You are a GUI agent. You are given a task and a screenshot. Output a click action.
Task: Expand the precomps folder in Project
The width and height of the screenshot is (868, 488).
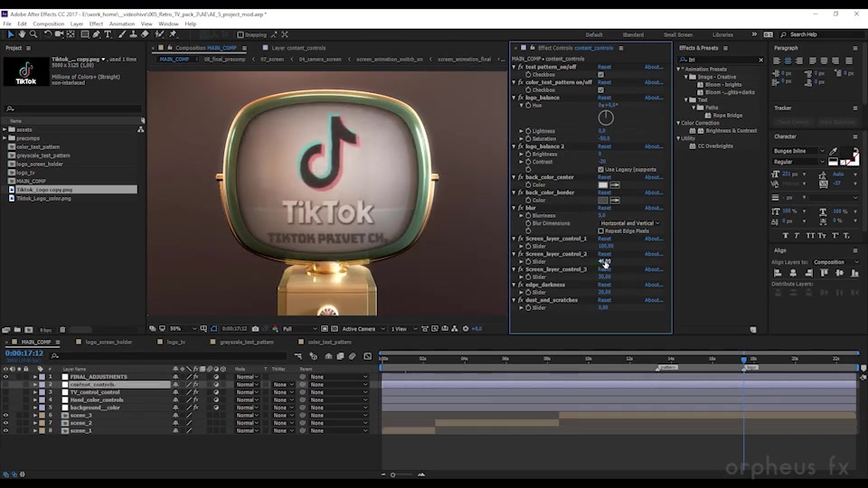(5, 138)
